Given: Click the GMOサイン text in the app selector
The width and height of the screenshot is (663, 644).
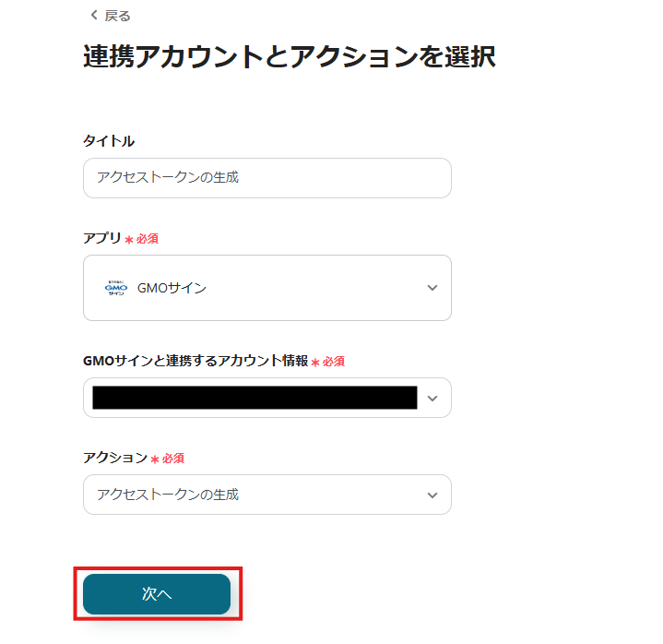Looking at the screenshot, I should click(x=172, y=288).
